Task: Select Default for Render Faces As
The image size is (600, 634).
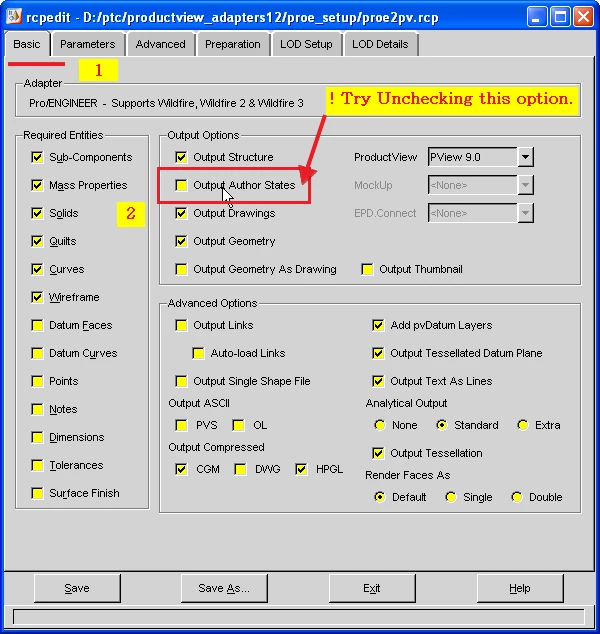Action: [x=380, y=497]
